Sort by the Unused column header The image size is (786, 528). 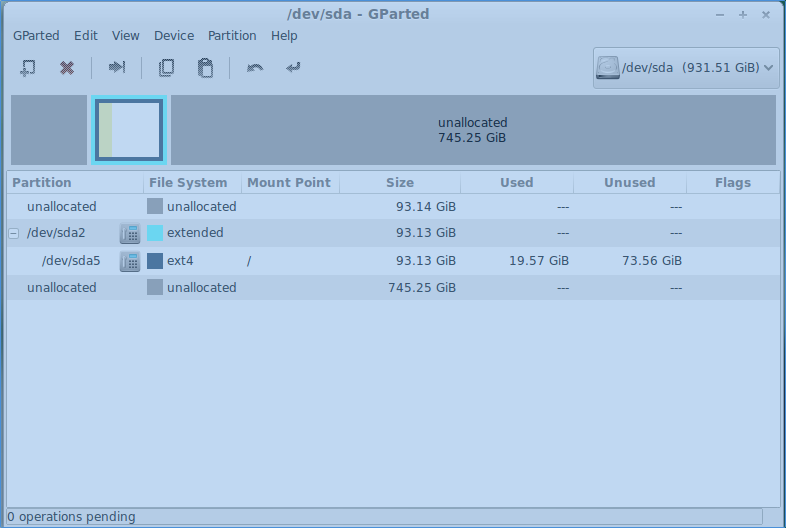[x=630, y=183]
